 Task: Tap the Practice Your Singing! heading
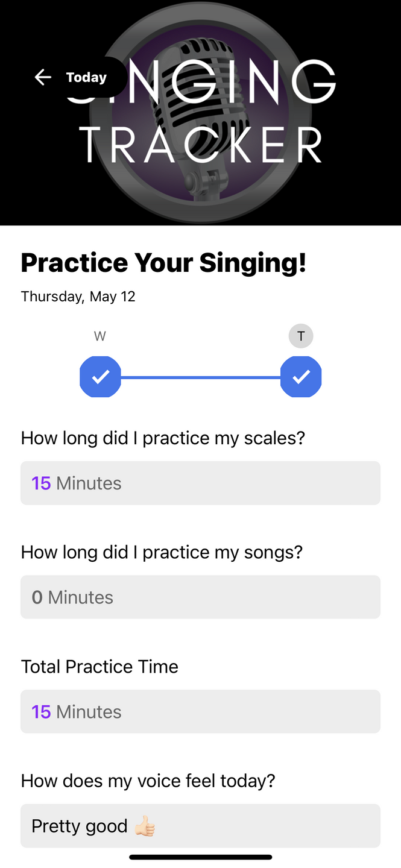click(163, 263)
